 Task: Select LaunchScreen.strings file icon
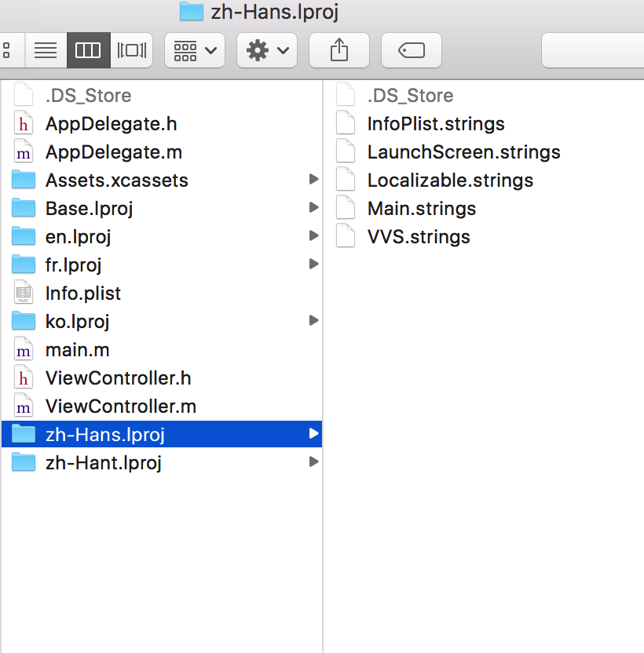(346, 152)
